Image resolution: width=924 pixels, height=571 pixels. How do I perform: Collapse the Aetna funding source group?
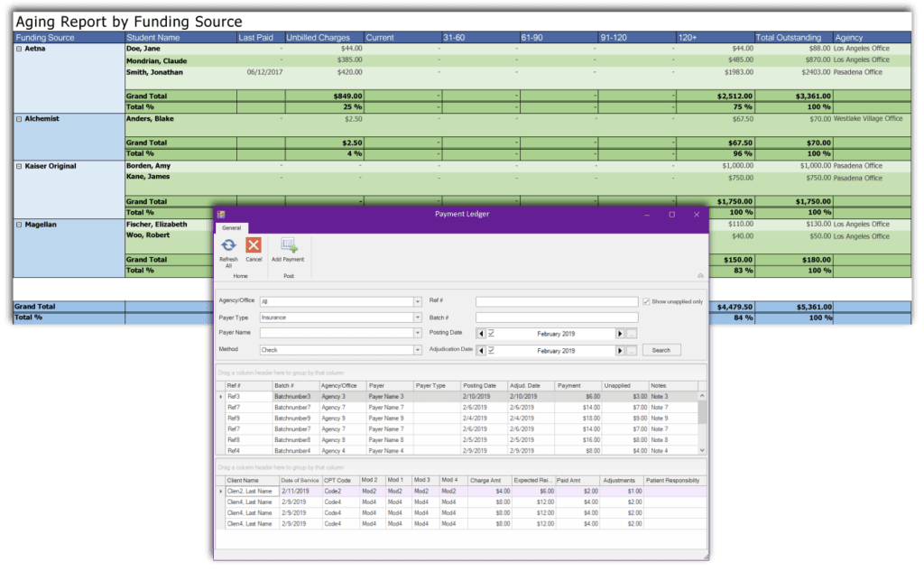pyautogui.click(x=18, y=47)
